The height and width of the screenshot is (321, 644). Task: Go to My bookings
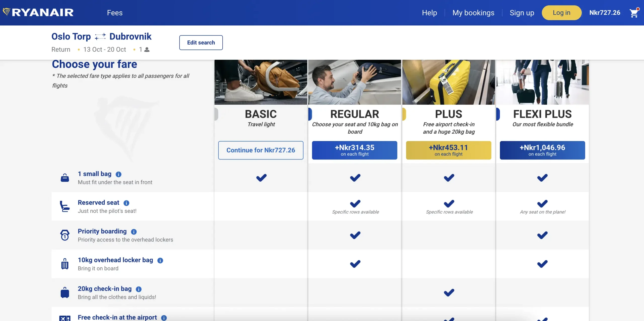coord(473,13)
